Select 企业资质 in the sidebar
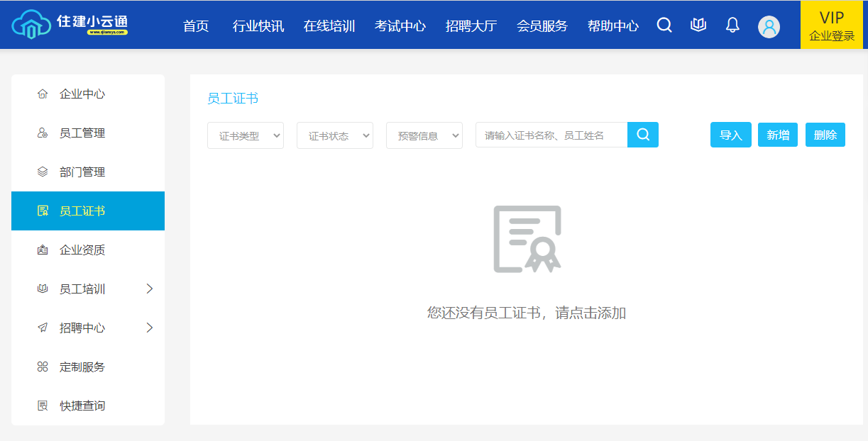Screen dimensions: 868x441 82,250
